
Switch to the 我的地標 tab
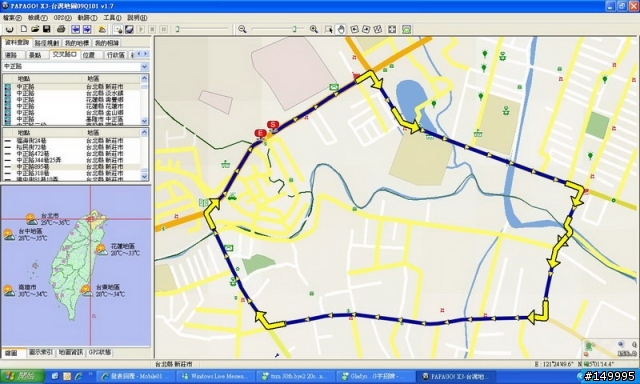tap(77, 43)
